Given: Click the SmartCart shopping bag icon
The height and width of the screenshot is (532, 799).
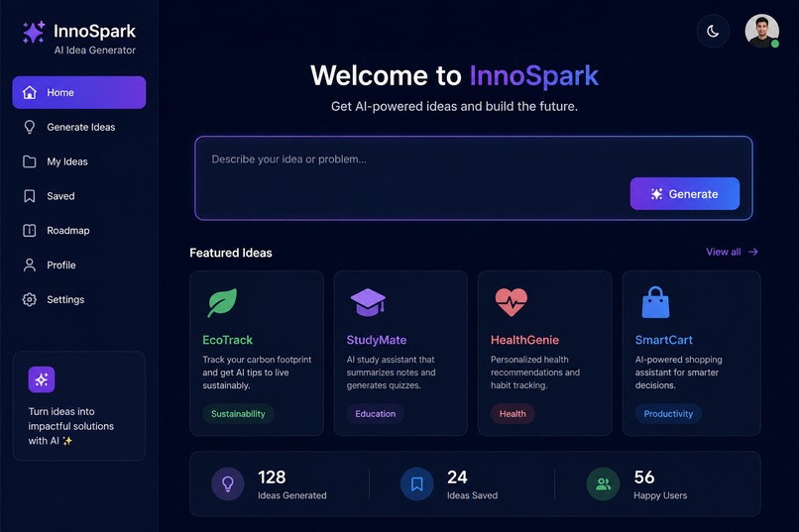Looking at the screenshot, I should 655,302.
